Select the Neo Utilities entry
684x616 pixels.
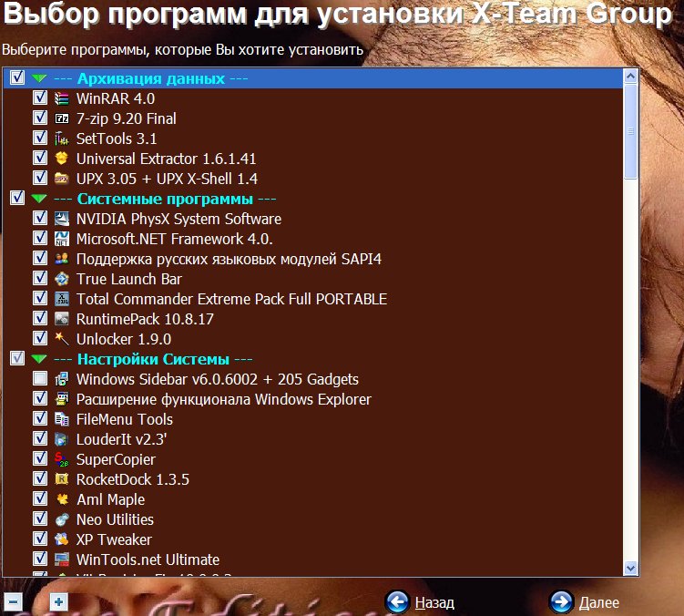[x=115, y=520]
